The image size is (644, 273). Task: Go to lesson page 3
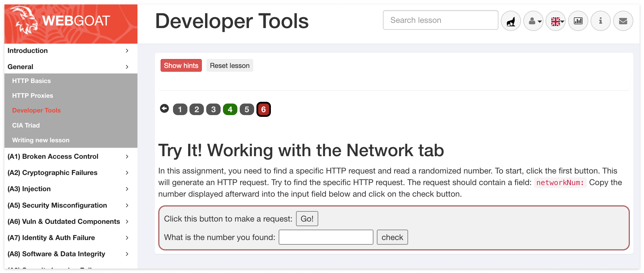click(x=213, y=109)
